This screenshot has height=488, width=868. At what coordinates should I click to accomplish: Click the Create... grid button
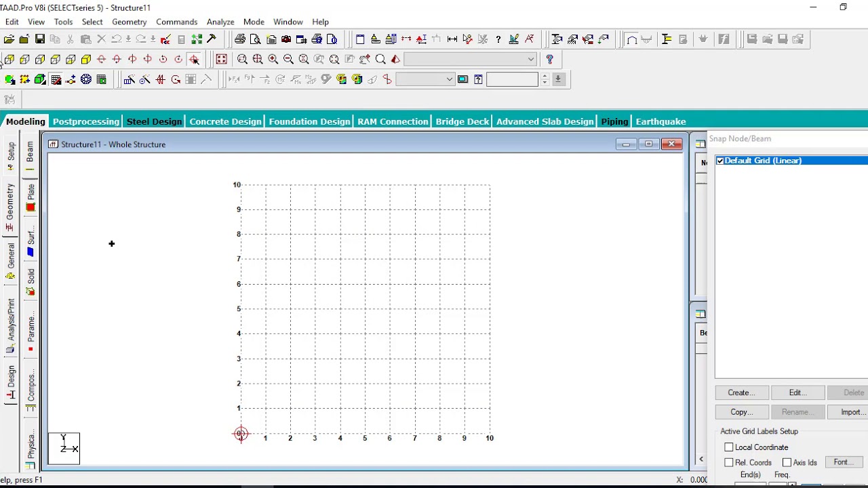(741, 392)
